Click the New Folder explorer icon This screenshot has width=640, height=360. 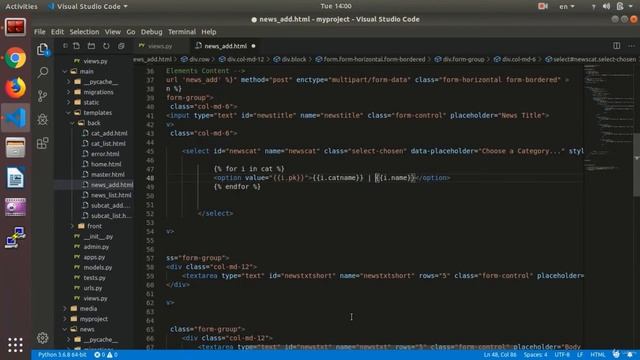(91, 46)
